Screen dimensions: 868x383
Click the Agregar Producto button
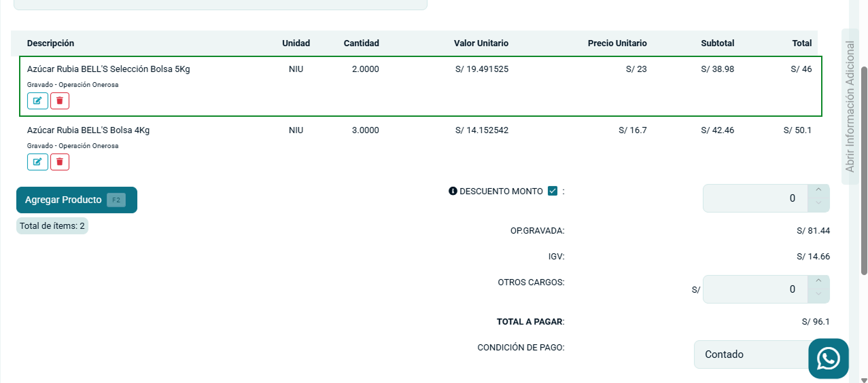pyautogui.click(x=77, y=200)
